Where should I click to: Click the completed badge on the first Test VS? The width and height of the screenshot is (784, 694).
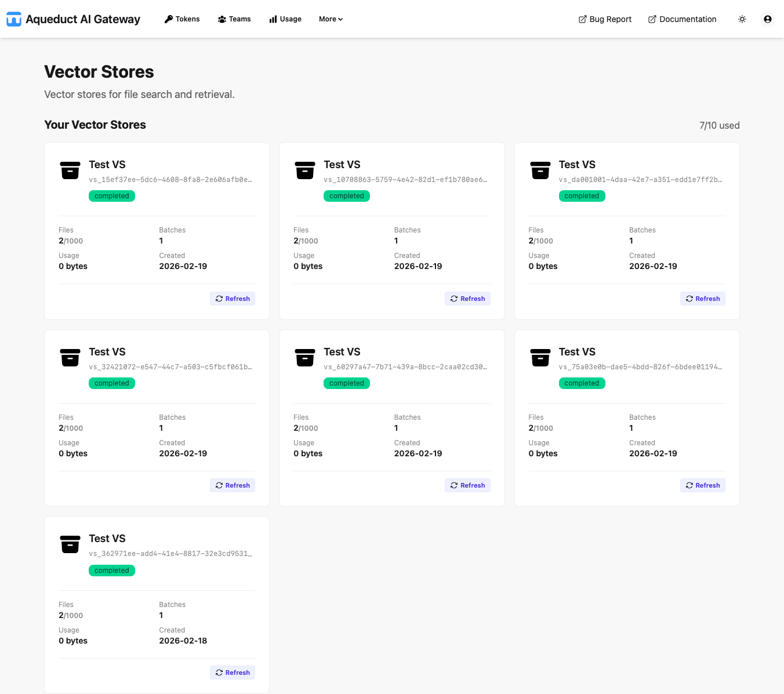pos(111,196)
